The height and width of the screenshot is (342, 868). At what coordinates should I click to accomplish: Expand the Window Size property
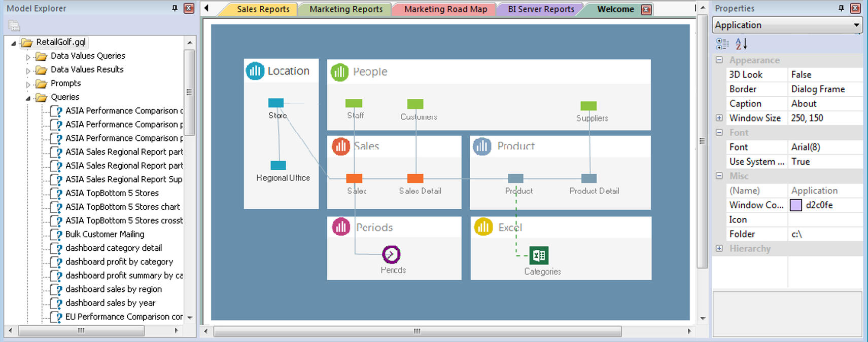(719, 118)
